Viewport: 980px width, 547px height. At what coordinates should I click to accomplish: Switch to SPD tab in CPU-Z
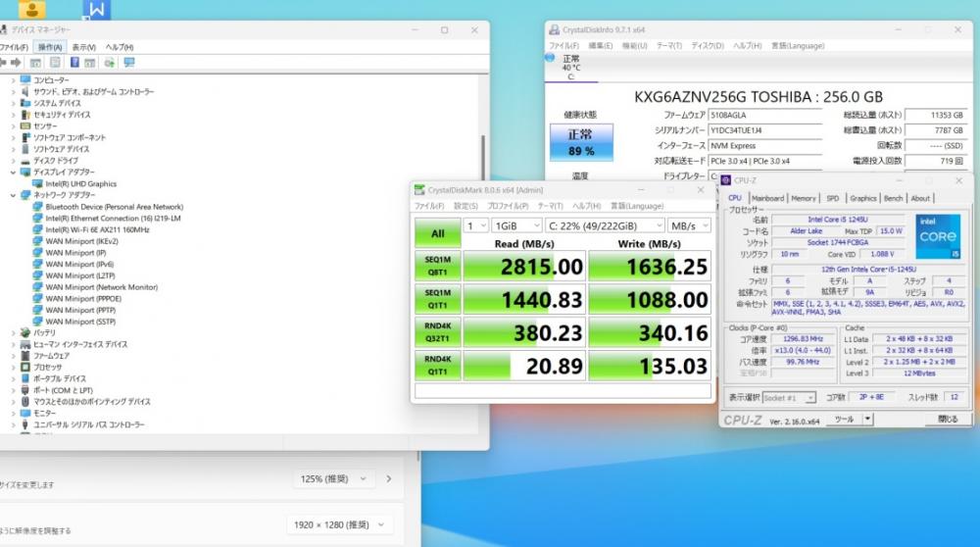tap(832, 198)
